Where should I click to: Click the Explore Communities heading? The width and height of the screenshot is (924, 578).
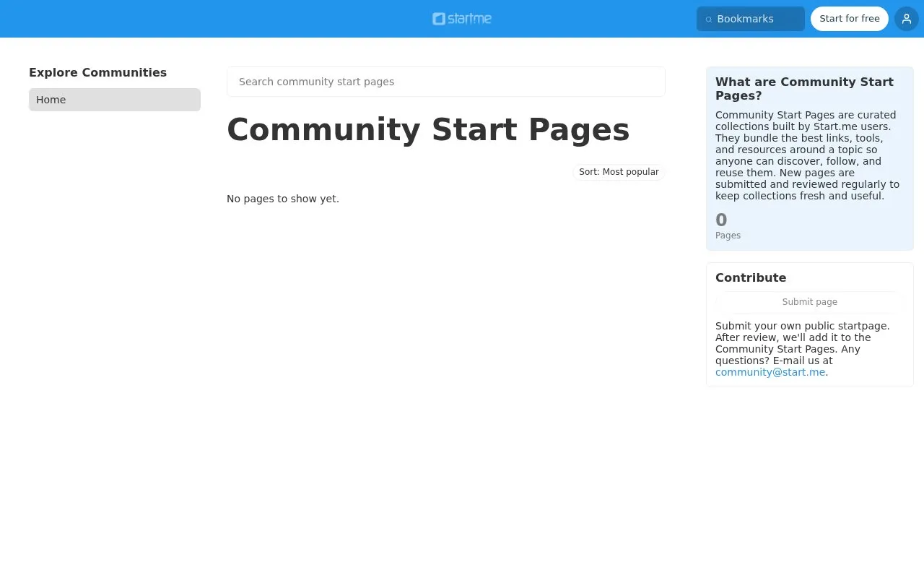[97, 72]
